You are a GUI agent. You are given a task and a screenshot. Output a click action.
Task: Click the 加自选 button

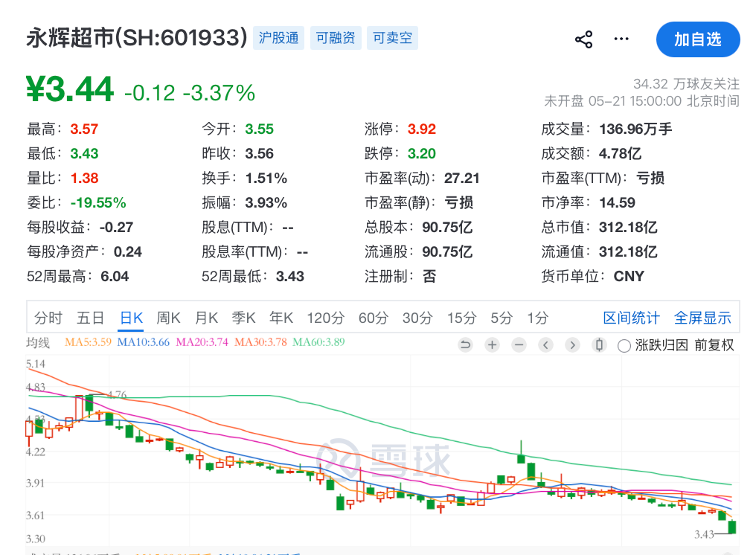click(698, 39)
